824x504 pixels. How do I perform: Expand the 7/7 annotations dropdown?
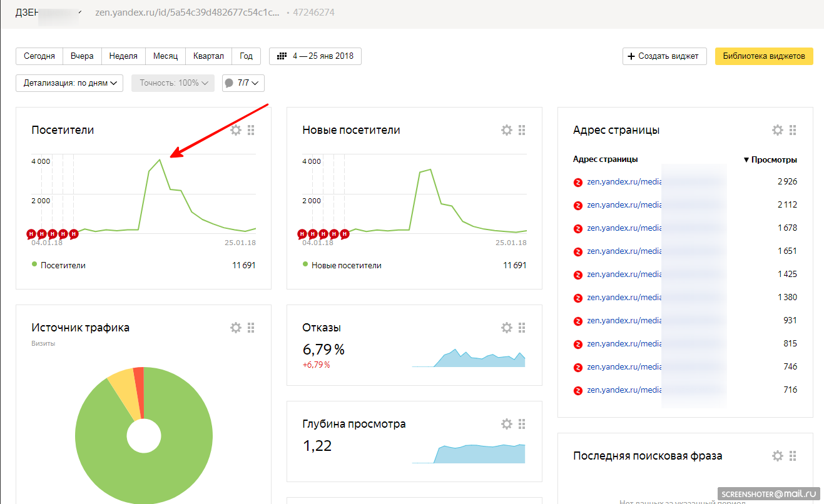pos(243,83)
